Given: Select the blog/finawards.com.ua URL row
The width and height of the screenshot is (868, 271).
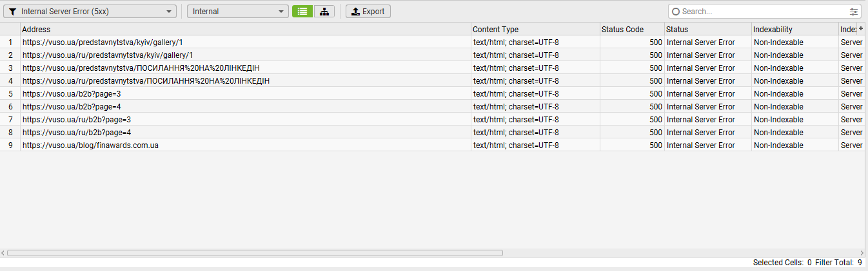Looking at the screenshot, I should point(91,145).
